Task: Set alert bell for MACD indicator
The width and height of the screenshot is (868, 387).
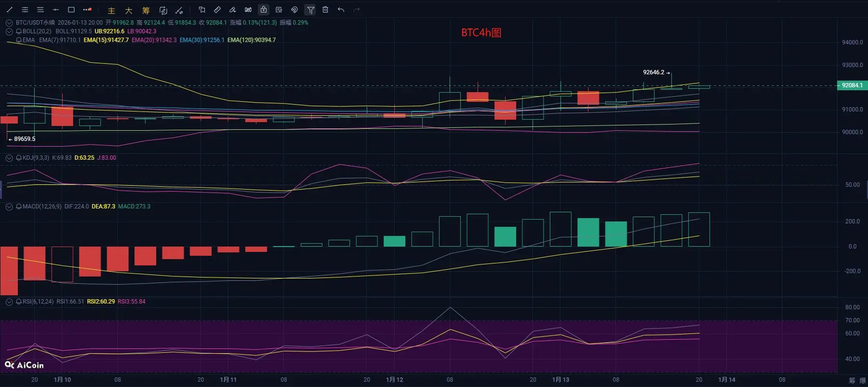Action: [x=19, y=207]
